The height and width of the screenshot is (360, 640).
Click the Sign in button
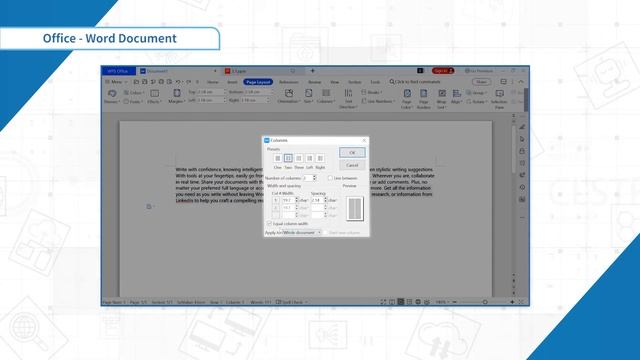[443, 71]
